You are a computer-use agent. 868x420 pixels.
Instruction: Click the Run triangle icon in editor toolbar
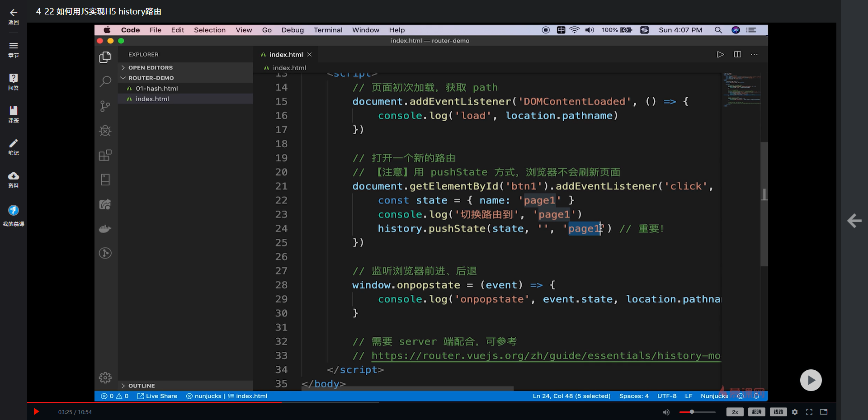coord(720,55)
